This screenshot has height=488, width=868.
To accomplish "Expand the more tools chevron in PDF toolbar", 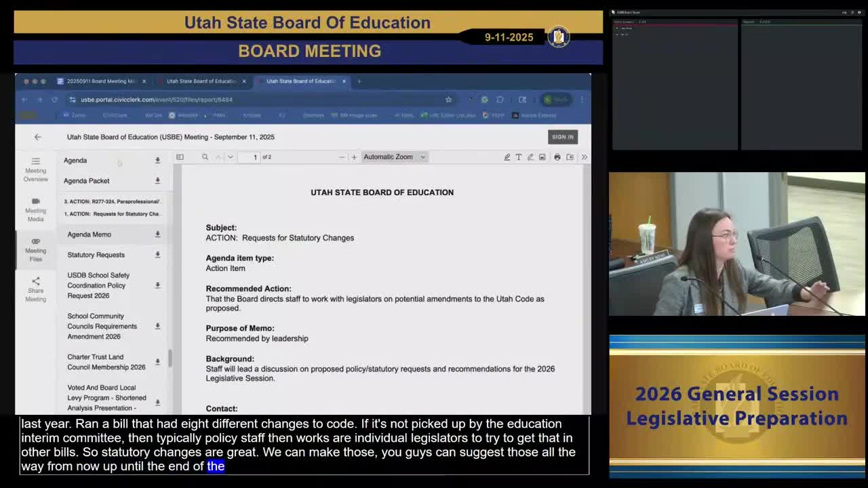I will tap(584, 157).
